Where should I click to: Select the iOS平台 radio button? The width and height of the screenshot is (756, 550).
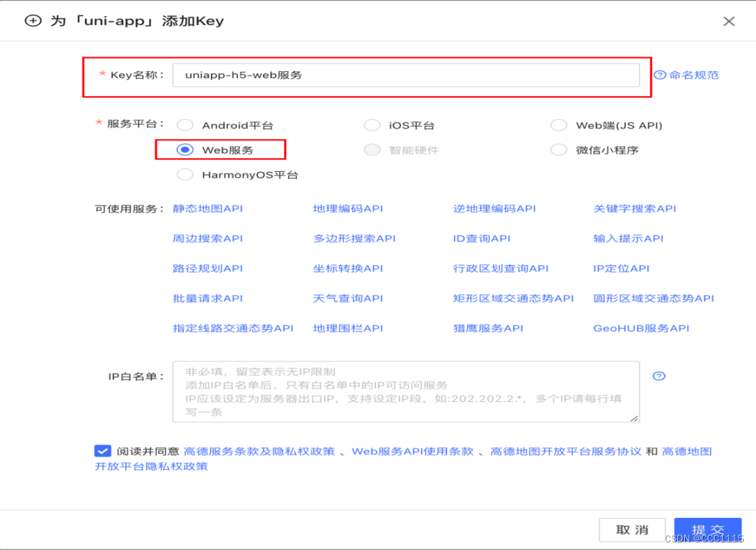tap(372, 125)
